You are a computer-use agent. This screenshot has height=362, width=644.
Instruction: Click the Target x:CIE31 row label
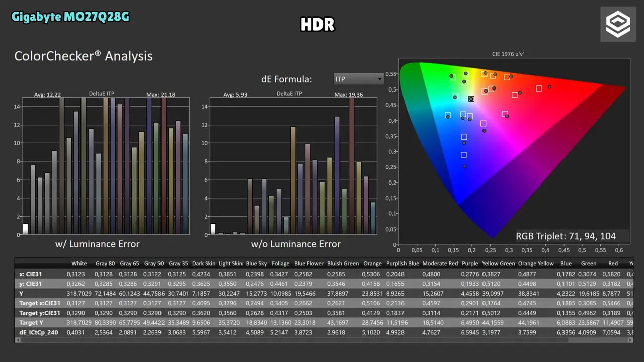coord(40,303)
